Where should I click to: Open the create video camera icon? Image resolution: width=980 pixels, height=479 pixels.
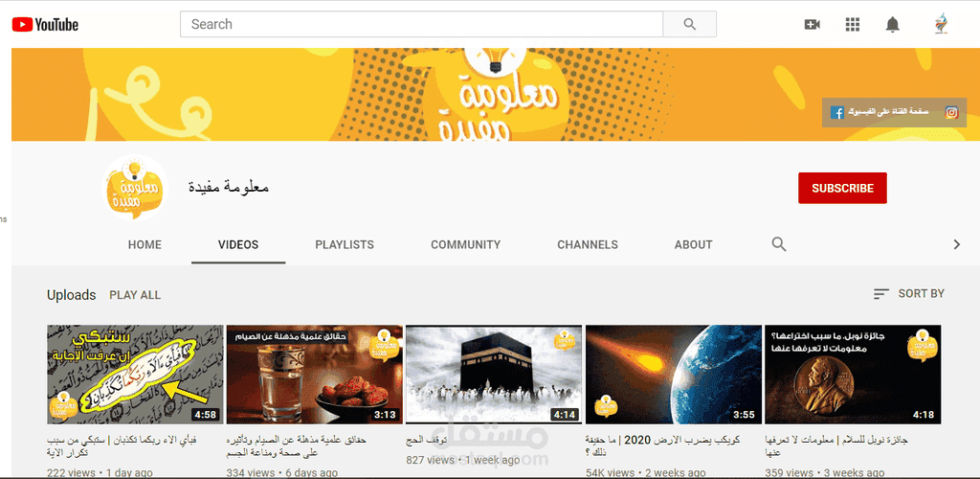coord(812,24)
